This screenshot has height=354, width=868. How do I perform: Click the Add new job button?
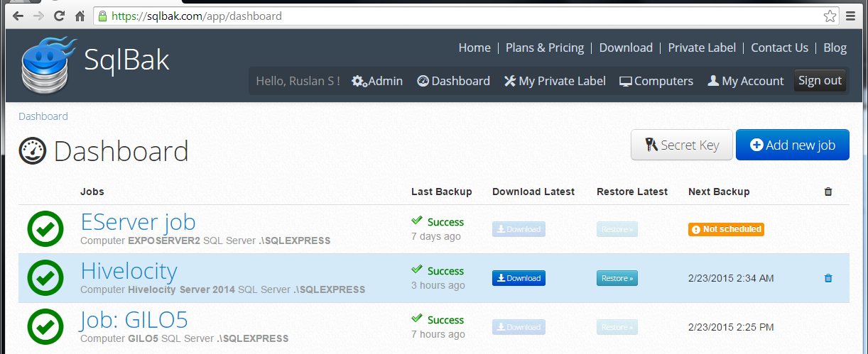(793, 145)
